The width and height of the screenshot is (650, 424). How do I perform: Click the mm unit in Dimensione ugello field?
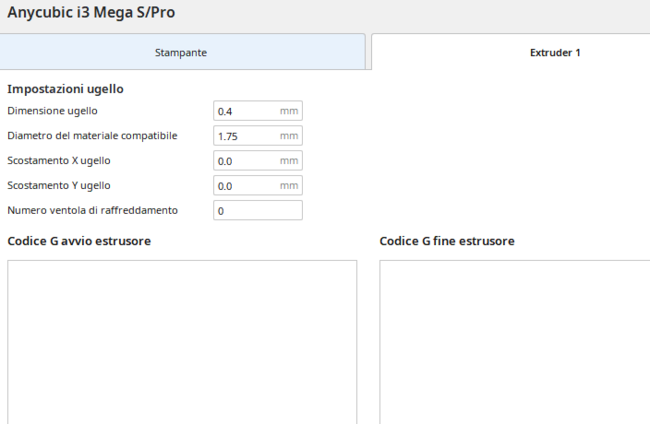pyautogui.click(x=288, y=111)
